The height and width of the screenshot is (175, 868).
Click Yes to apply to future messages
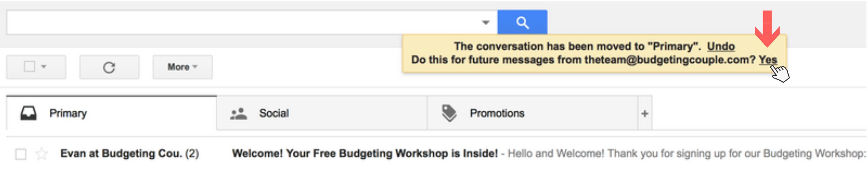[768, 60]
